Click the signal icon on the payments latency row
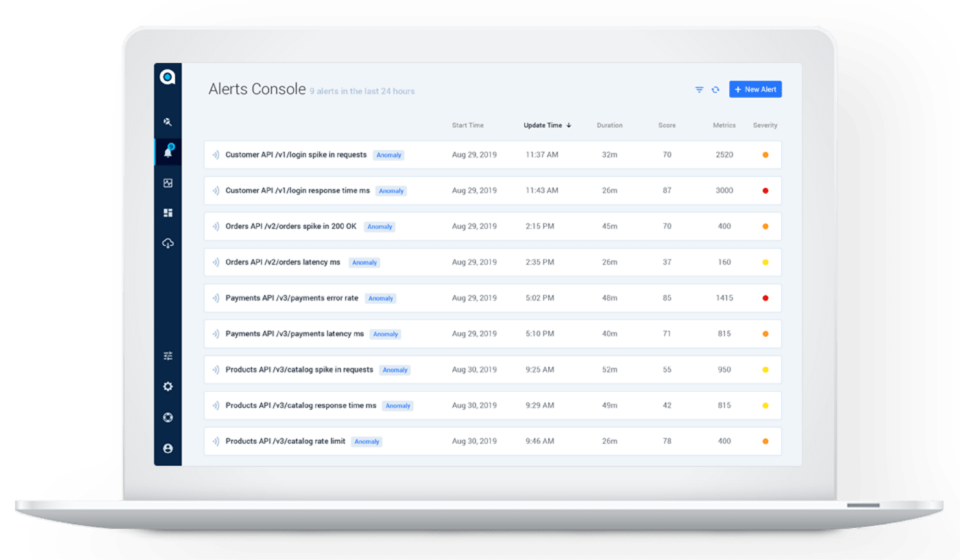 [216, 334]
